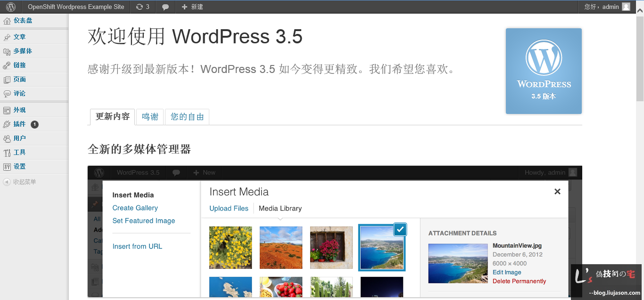Click the WordPress 3.5 version badge

544,71
